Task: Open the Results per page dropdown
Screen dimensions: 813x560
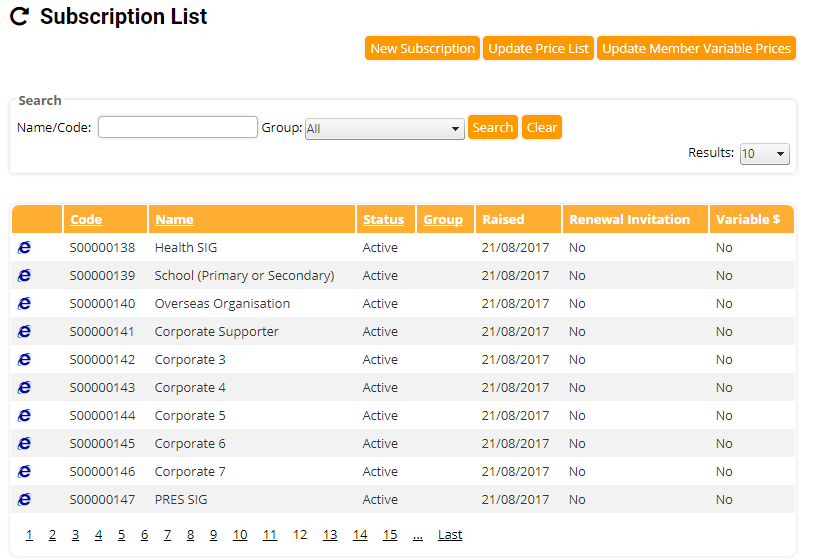Action: pos(764,154)
